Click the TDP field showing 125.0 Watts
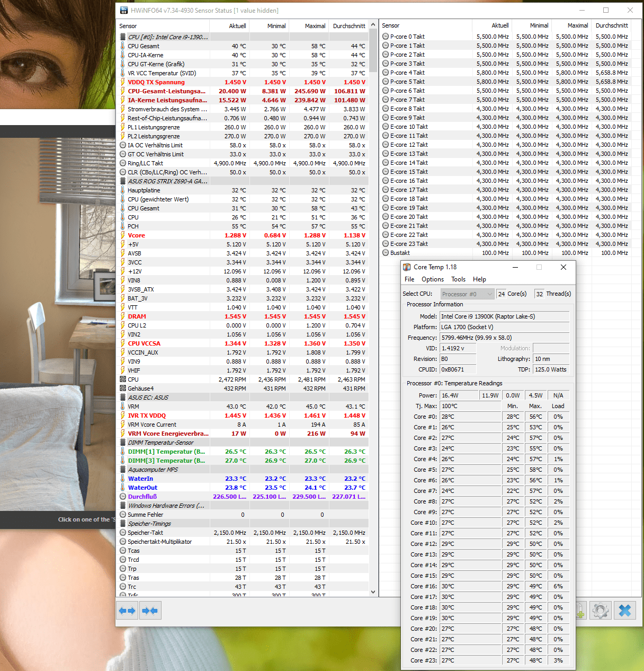This screenshot has width=644, height=671. click(551, 369)
